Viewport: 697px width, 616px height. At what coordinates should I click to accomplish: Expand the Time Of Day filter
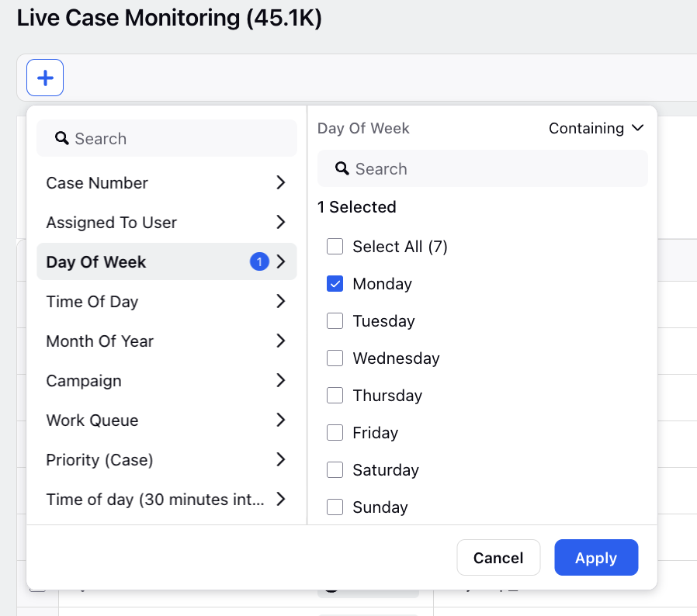tap(167, 301)
